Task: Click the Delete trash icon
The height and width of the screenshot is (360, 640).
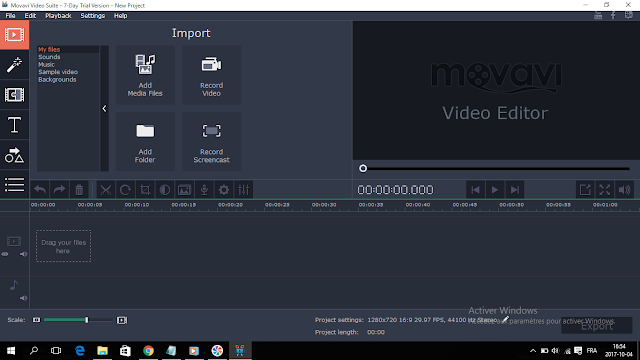Action: pyautogui.click(x=79, y=190)
